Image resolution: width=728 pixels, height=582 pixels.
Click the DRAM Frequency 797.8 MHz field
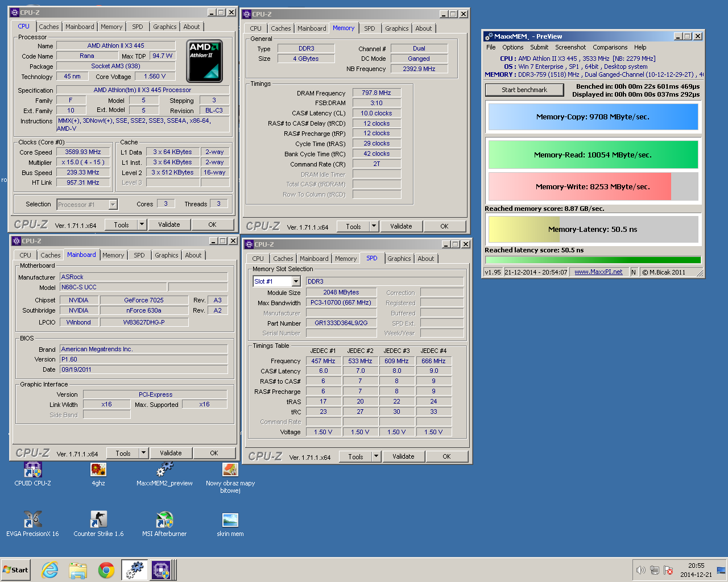(377, 93)
